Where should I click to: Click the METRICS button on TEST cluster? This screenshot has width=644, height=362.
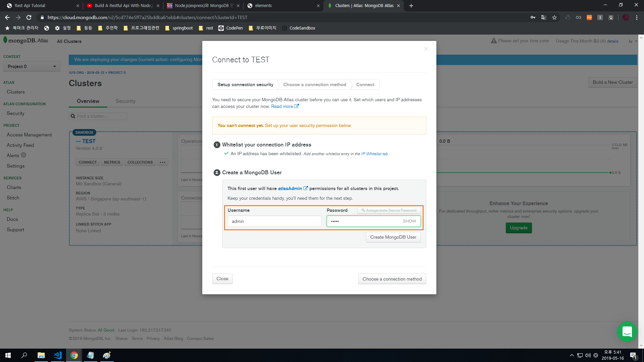coord(112,162)
